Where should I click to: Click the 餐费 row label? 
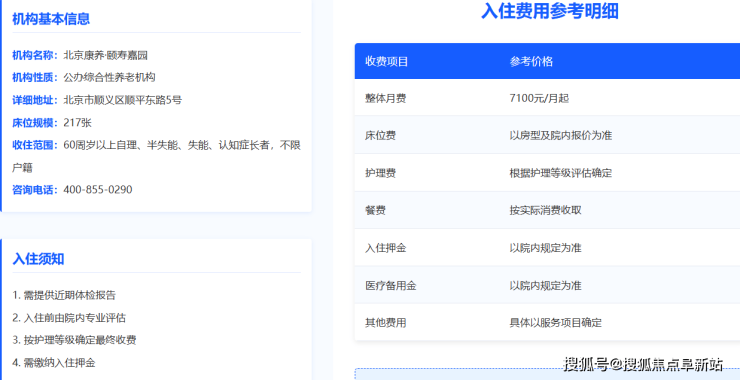tap(375, 211)
